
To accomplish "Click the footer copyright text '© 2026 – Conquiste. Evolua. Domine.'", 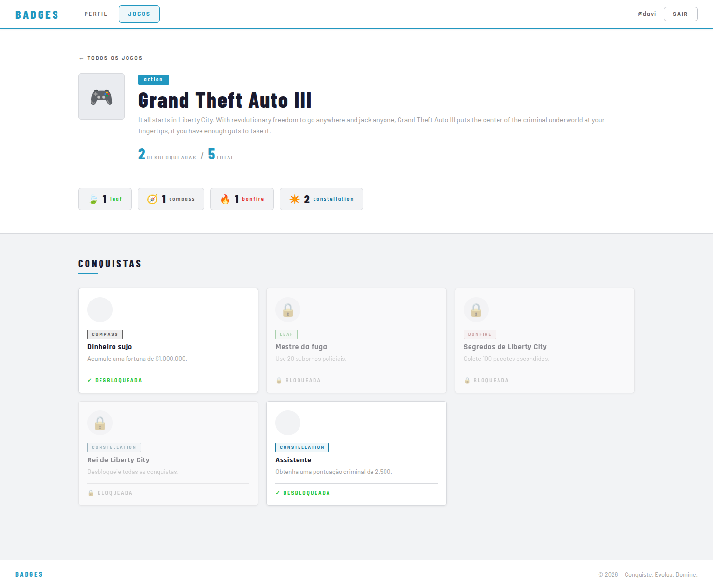I will tap(648, 574).
